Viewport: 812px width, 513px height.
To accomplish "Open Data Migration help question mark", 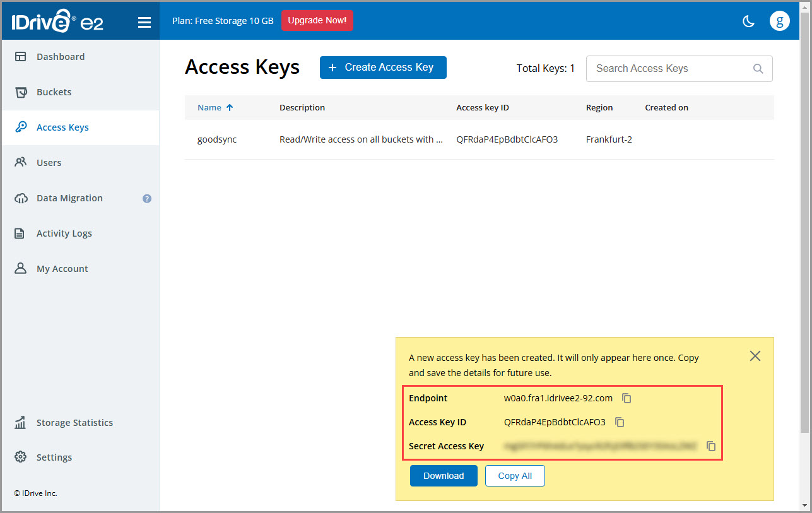I will 147,198.
